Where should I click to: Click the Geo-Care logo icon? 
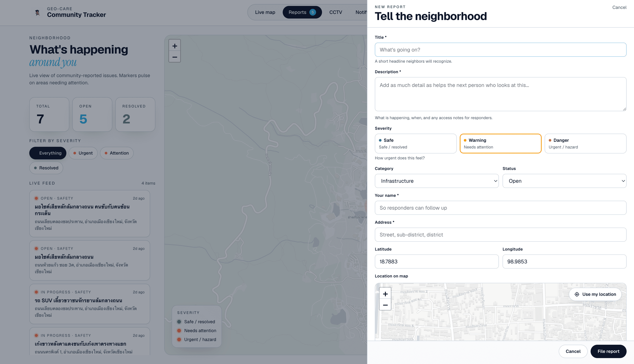[37, 12]
